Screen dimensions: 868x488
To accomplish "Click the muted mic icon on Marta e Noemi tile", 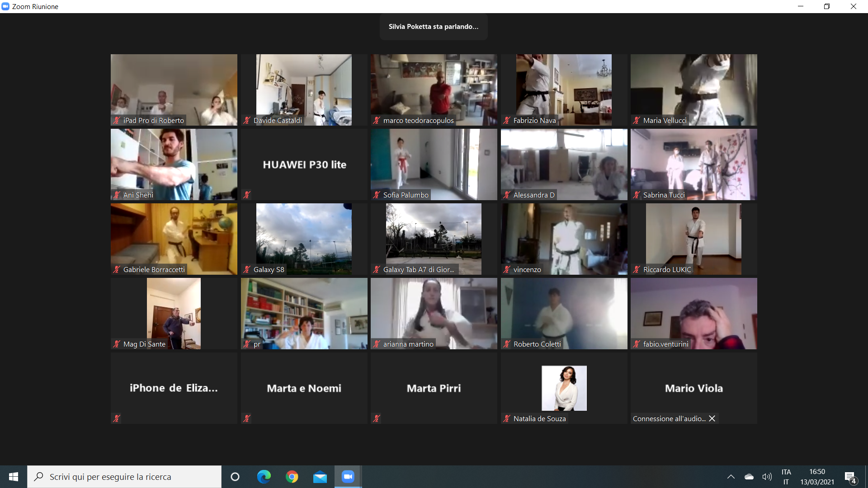I will 247,418.
